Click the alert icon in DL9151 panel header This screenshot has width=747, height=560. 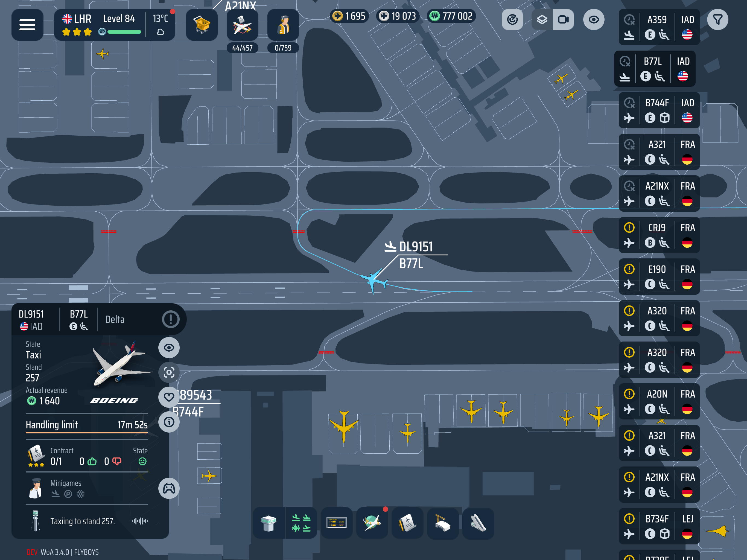(x=171, y=319)
